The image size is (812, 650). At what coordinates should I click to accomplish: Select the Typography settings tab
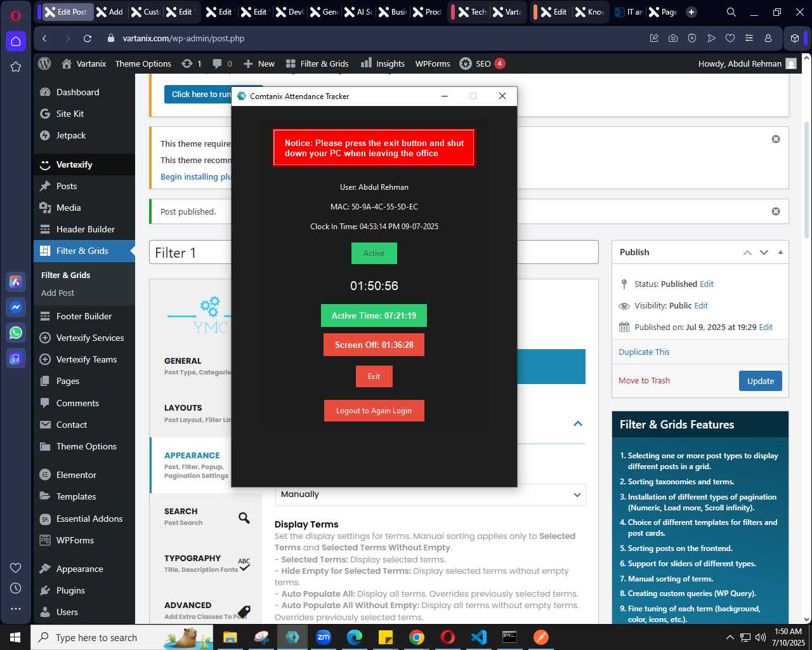coord(206,564)
